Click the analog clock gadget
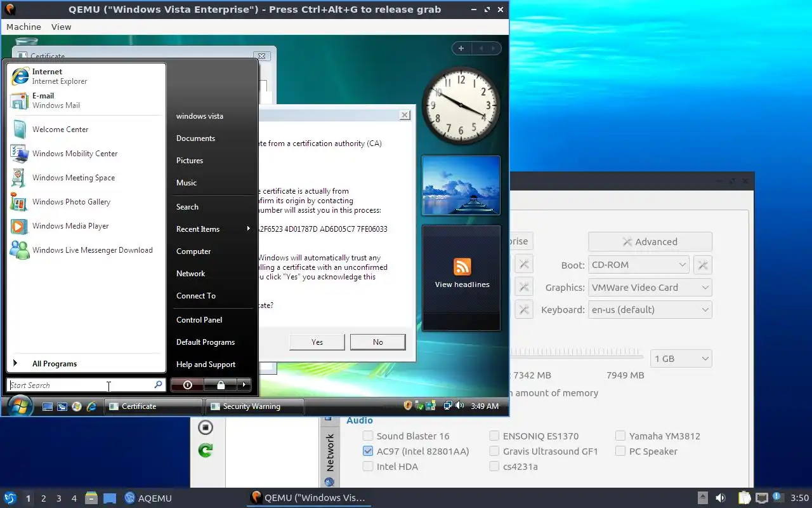 pyautogui.click(x=461, y=104)
